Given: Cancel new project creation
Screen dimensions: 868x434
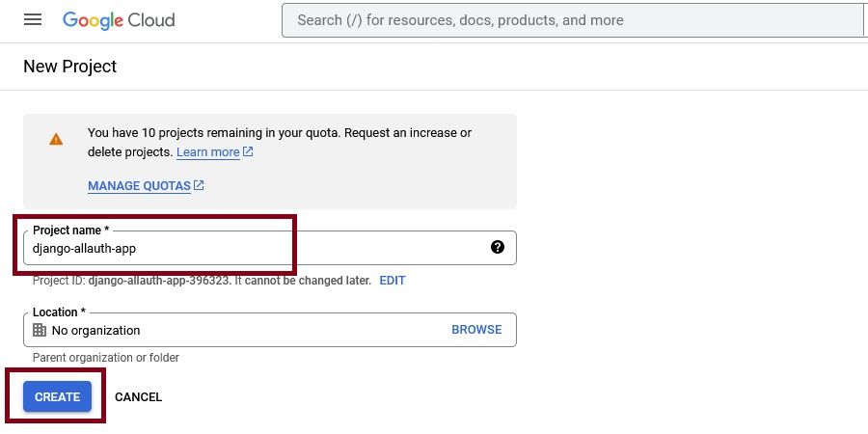Looking at the screenshot, I should coord(138,397).
